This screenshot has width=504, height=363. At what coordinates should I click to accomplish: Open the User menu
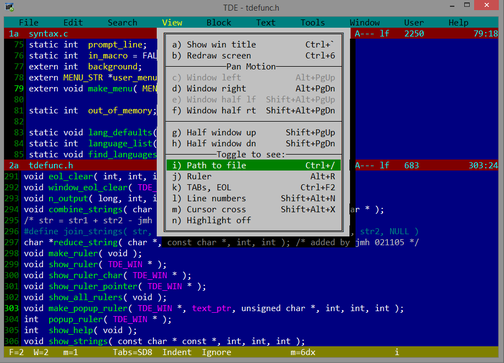pyautogui.click(x=414, y=23)
